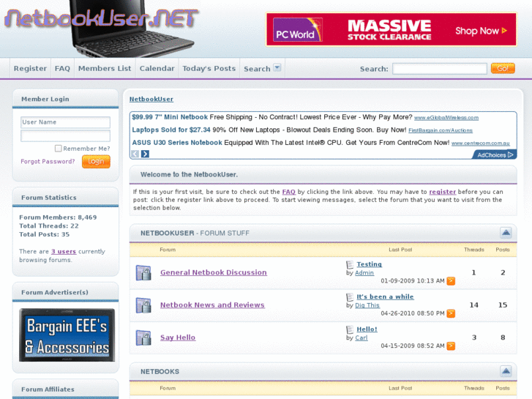Open the Hello! thread link
This screenshot has height=399, width=532.
367,329
